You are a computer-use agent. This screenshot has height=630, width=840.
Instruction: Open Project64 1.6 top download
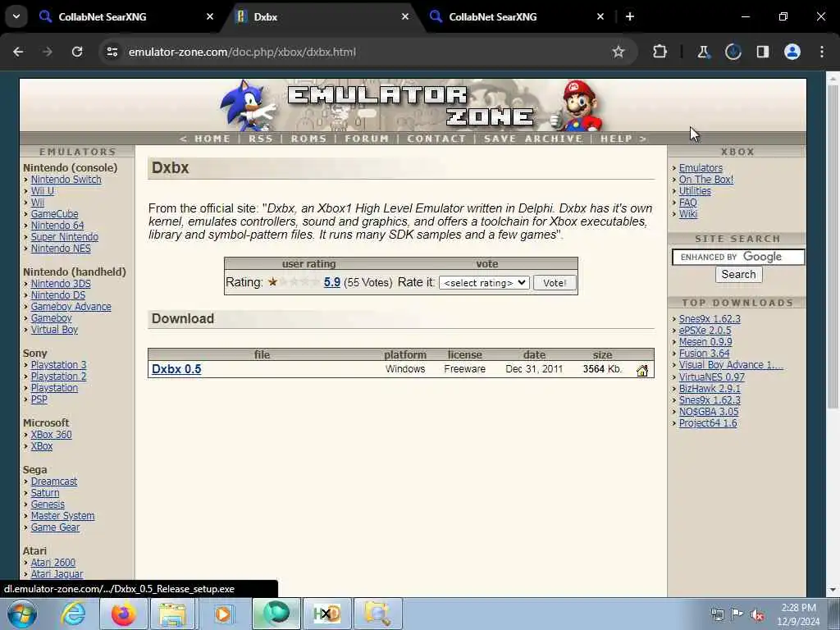(708, 423)
